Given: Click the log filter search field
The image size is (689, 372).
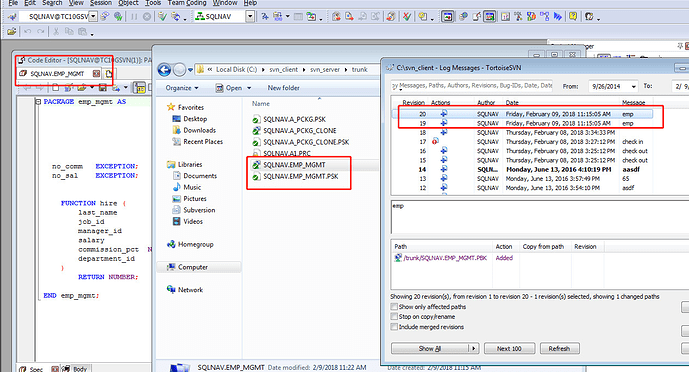Looking at the screenshot, I should pos(471,86).
